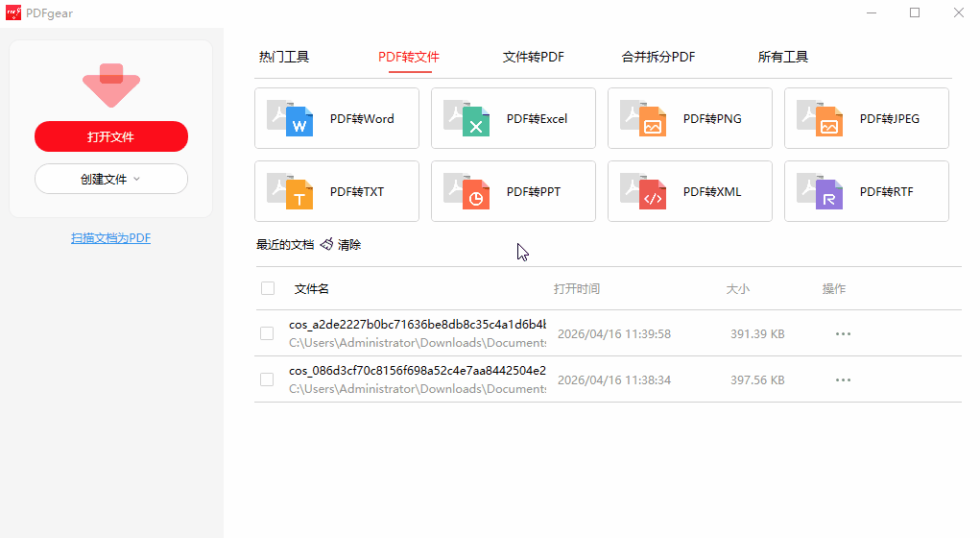Show the 所有工具 tab
This screenshot has width=980, height=538.
tap(782, 57)
